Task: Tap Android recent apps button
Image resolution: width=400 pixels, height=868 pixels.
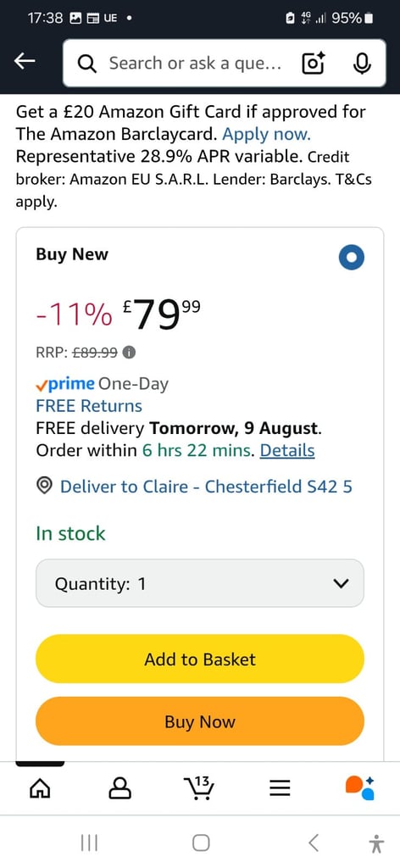Action: (x=89, y=843)
